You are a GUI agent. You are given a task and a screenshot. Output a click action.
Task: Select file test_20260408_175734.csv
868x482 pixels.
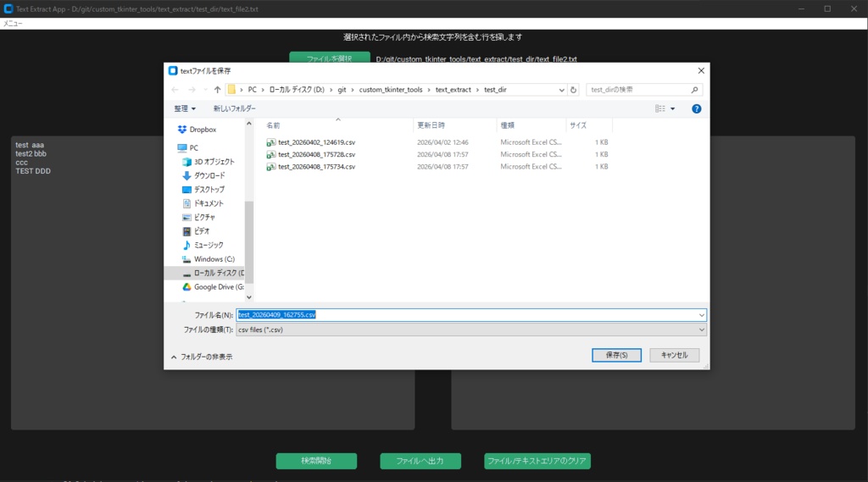click(x=317, y=167)
